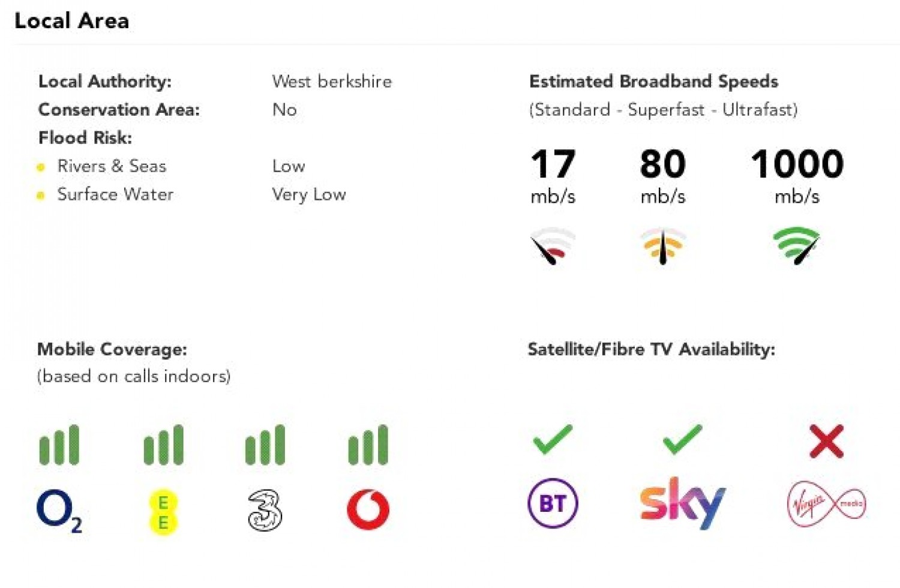Click the red standard speed gauge icon
Screen dimensions: 900x588
click(553, 245)
